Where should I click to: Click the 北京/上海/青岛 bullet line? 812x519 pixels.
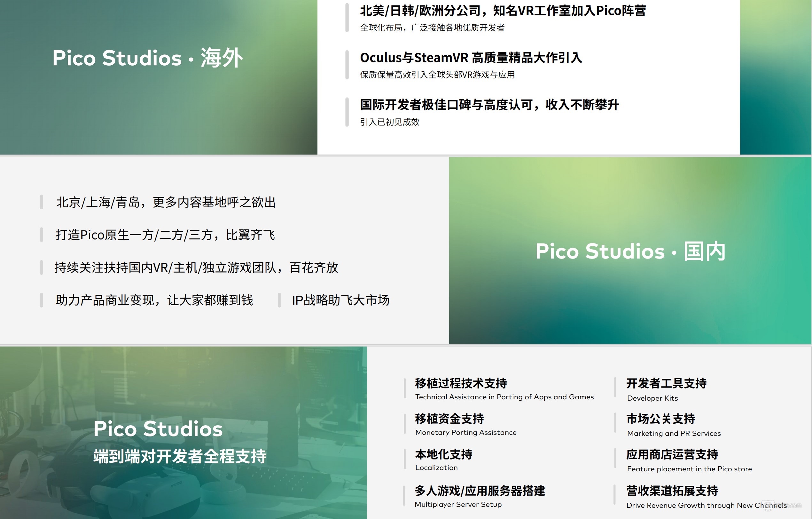(166, 202)
